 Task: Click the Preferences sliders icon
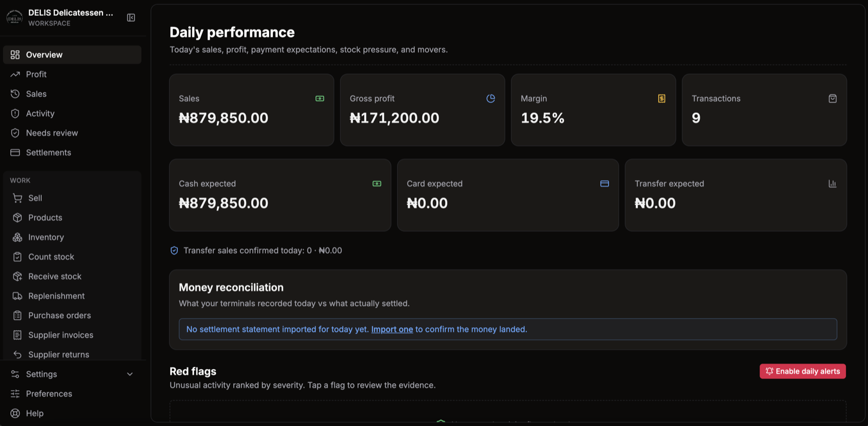(15, 393)
